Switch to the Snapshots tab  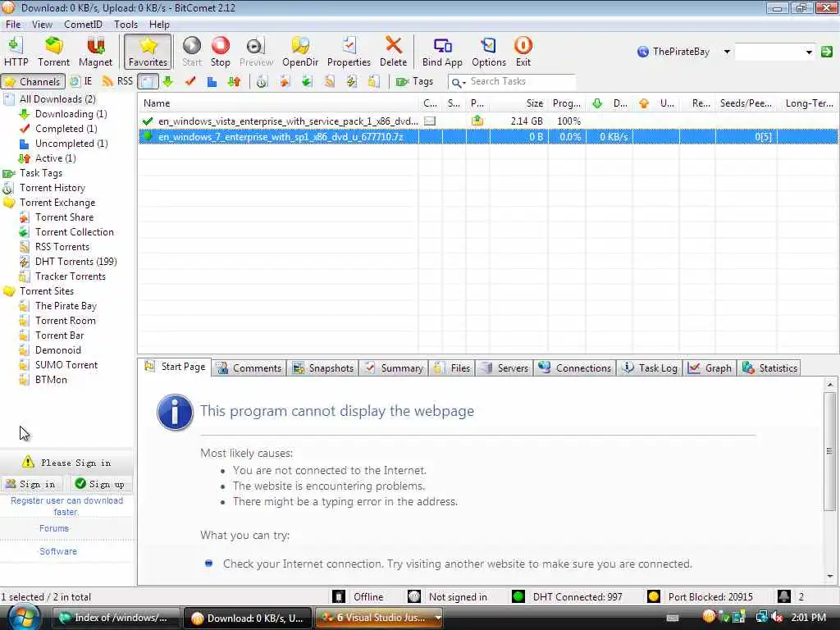322,368
